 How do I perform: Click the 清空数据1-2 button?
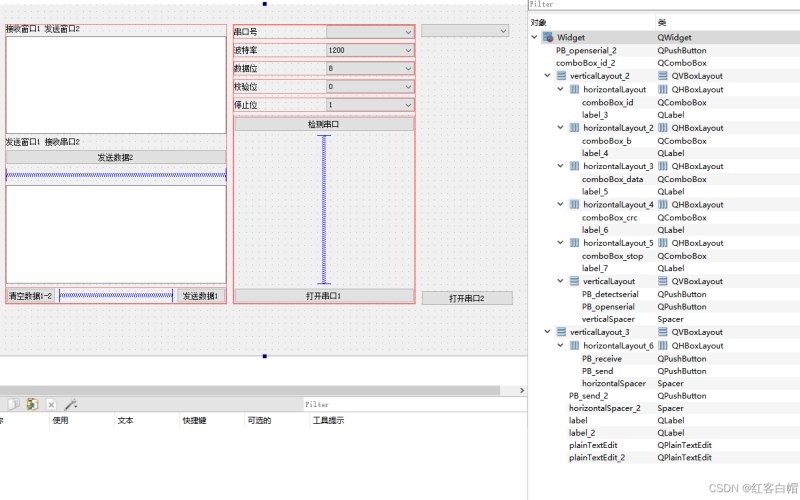[31, 296]
